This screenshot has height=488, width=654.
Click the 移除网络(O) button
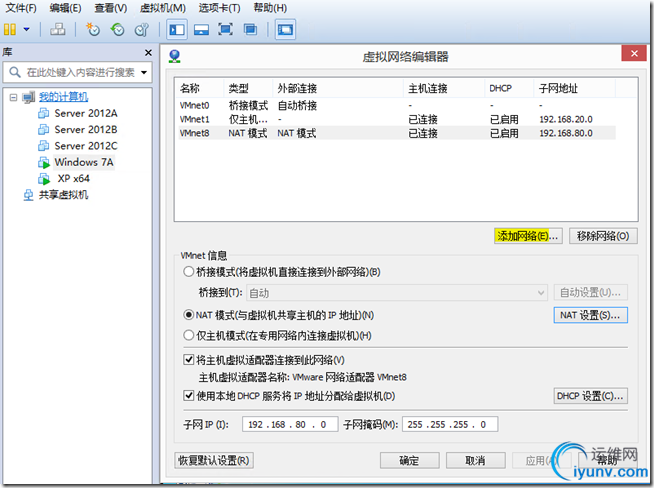[x=603, y=236]
